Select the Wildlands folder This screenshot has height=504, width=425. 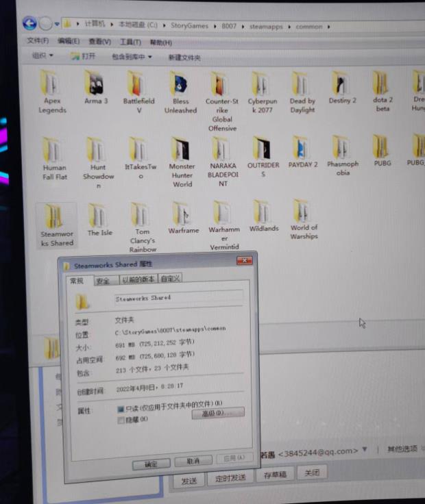(263, 216)
